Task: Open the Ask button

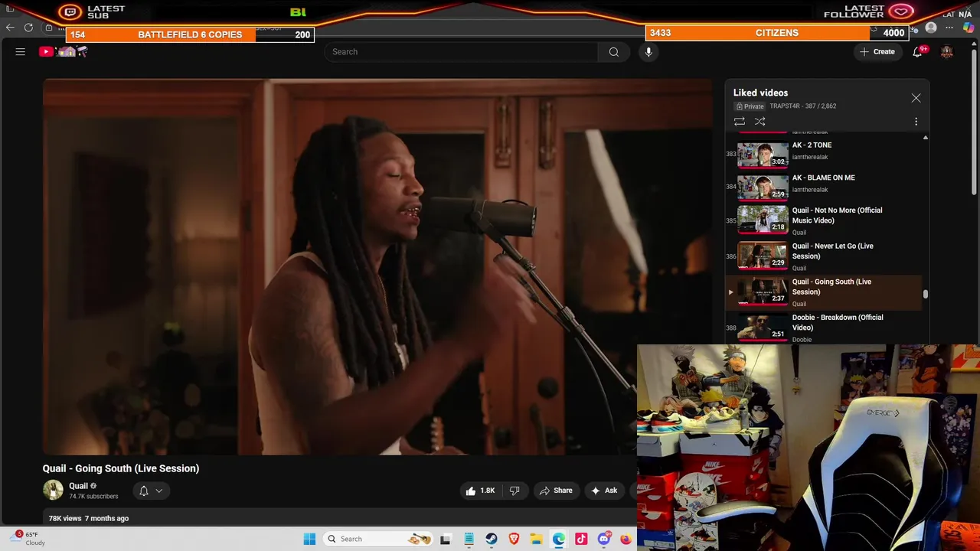Action: pyautogui.click(x=604, y=491)
